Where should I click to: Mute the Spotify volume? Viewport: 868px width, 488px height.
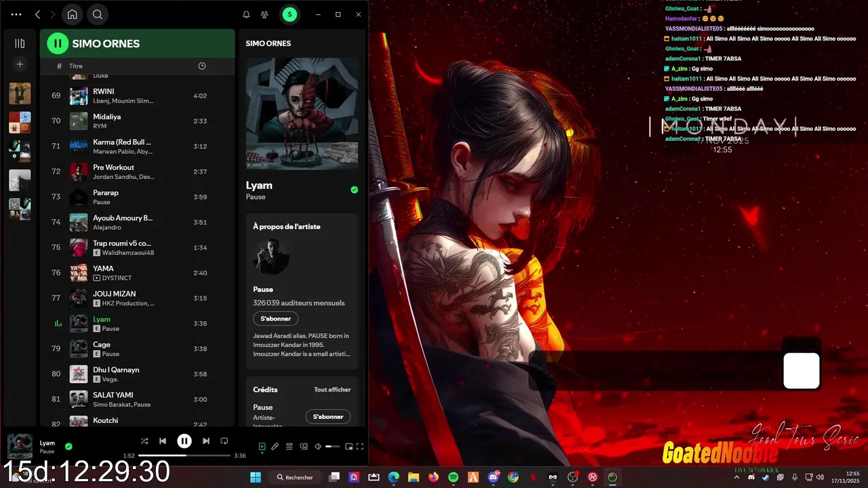(317, 447)
